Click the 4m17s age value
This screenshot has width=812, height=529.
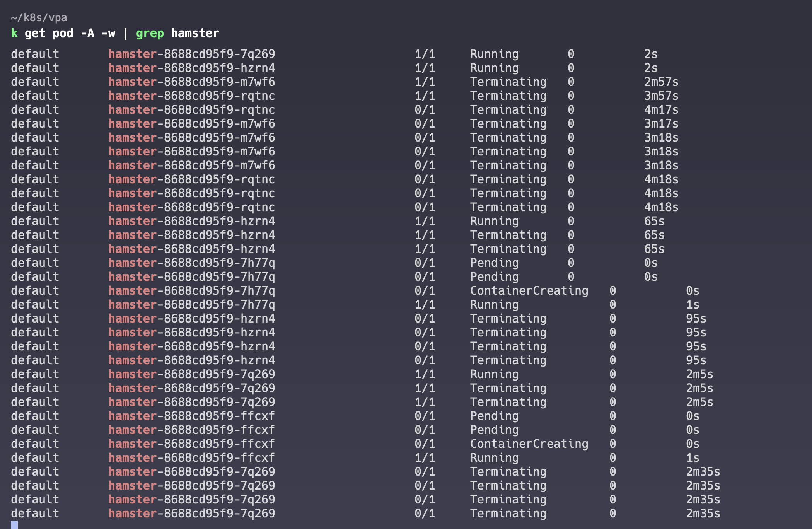(x=661, y=110)
